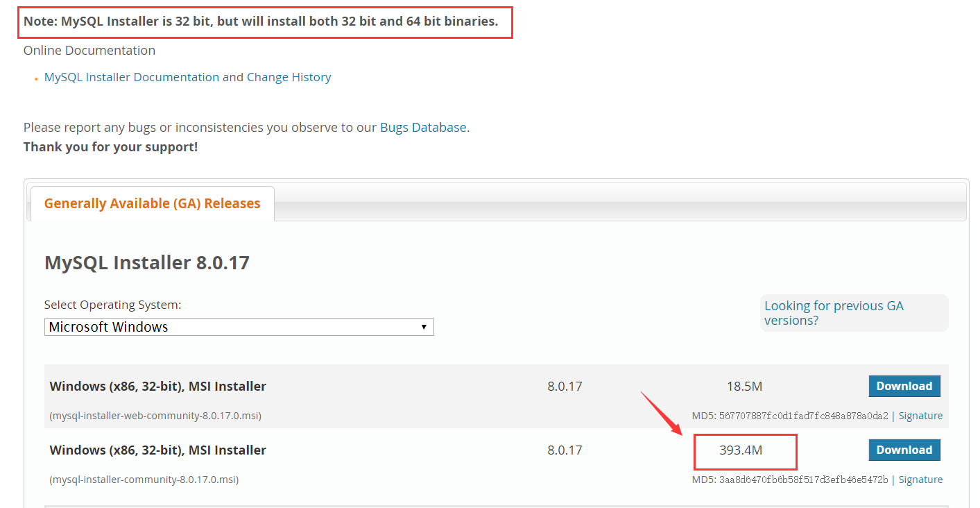Click Looking for previous GA versions
This screenshot has height=508, width=980.
point(834,313)
